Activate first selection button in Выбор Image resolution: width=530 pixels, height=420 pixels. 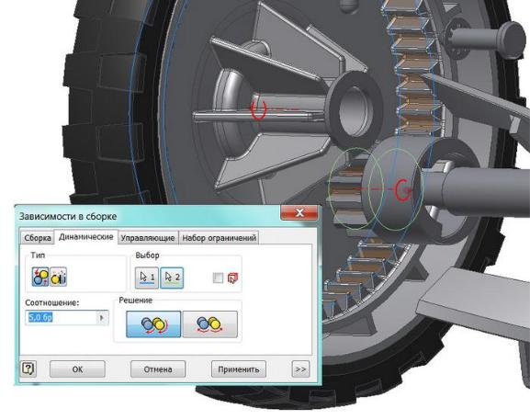[147, 278]
